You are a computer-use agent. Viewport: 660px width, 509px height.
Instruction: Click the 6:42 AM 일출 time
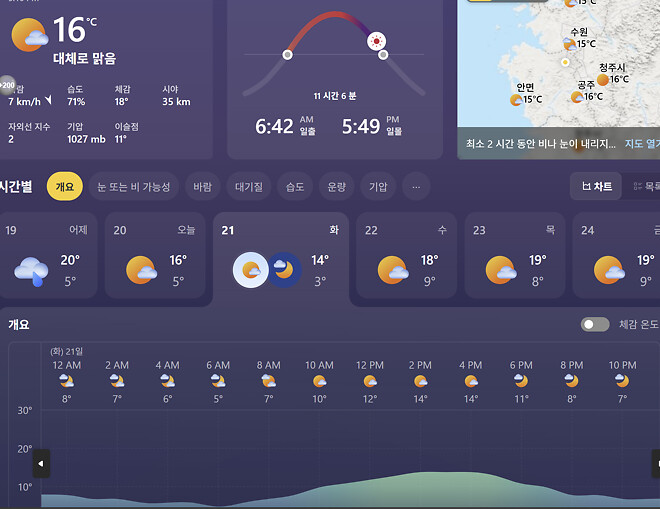pos(285,126)
